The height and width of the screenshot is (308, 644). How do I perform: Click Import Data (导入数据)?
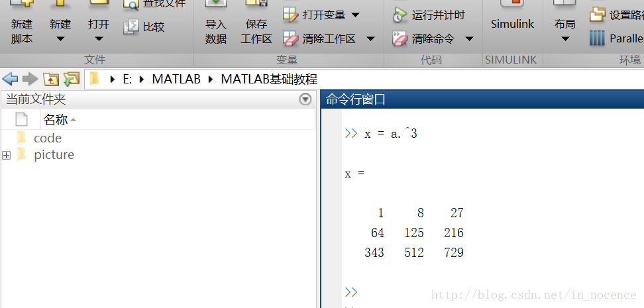[x=216, y=23]
